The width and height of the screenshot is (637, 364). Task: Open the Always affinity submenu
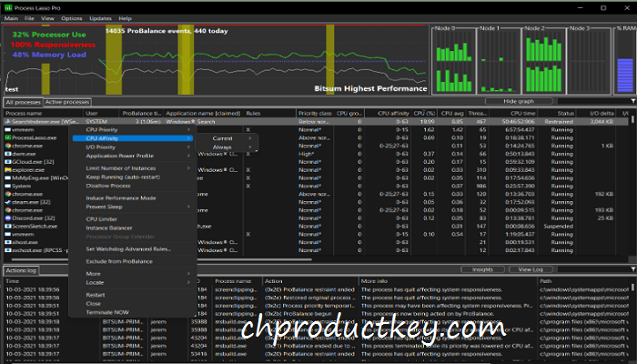tap(227, 147)
